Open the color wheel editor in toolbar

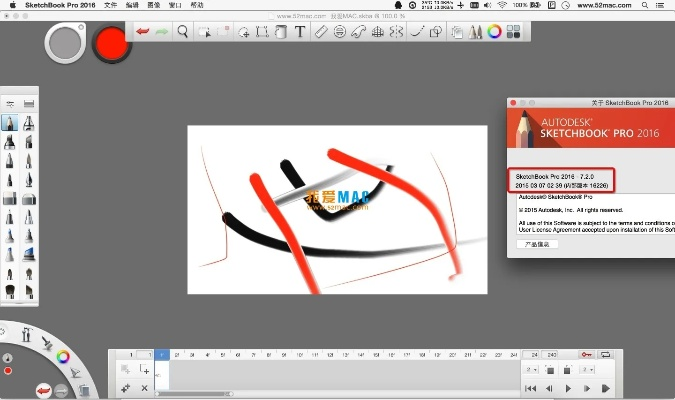point(493,32)
